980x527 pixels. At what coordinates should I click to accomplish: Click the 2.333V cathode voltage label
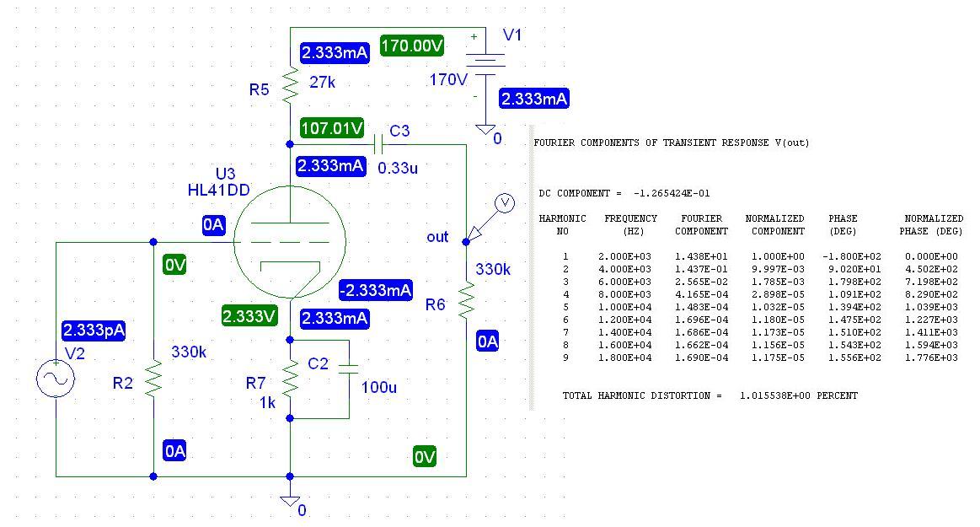point(249,315)
